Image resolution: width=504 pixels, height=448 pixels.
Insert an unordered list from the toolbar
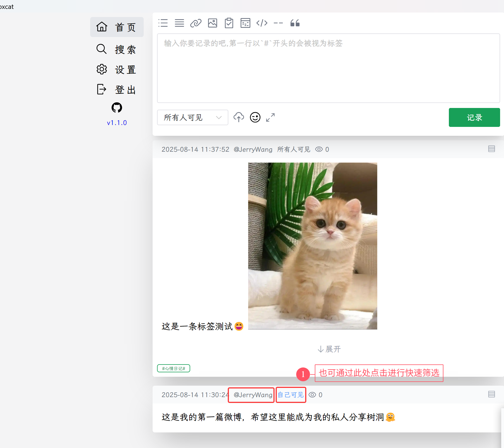[x=163, y=23]
